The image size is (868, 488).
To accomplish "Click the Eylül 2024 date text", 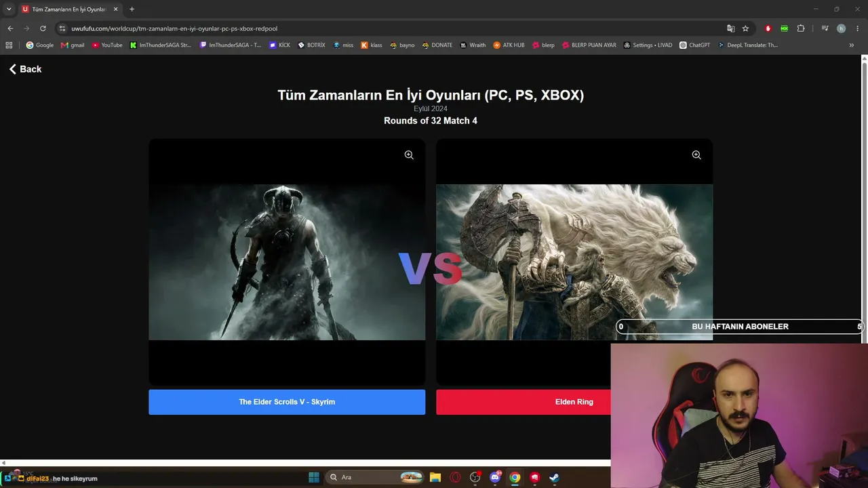I will tap(431, 108).
